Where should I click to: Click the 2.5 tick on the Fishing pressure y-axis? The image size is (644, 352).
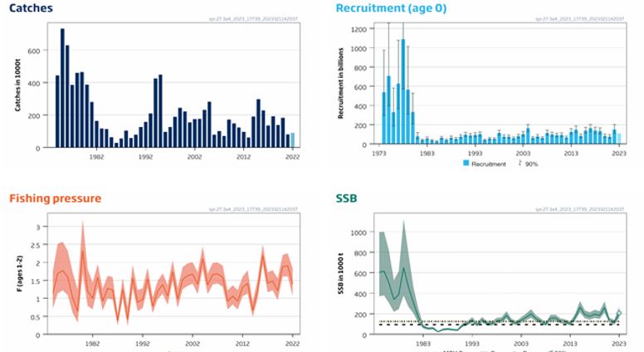(36, 245)
